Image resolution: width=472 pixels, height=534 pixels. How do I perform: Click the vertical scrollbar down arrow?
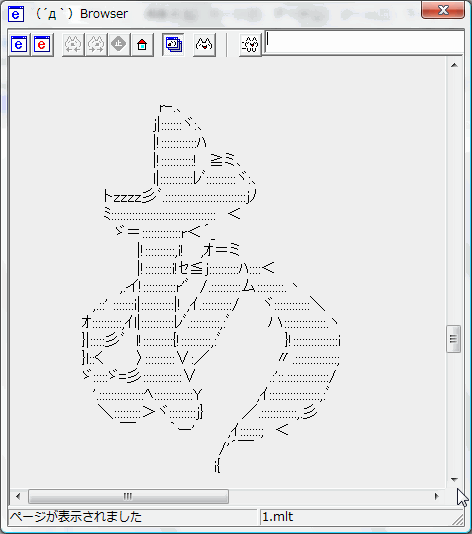point(454,480)
